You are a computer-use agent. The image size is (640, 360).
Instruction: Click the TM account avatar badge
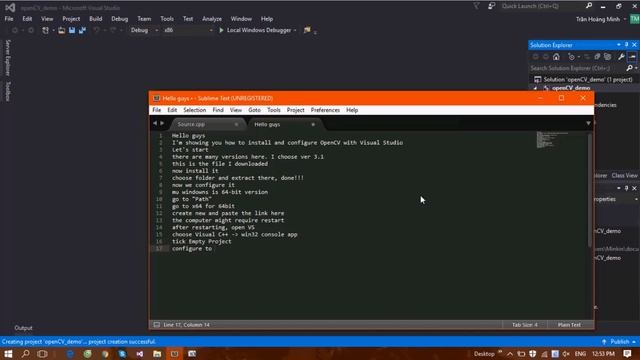[634, 19]
